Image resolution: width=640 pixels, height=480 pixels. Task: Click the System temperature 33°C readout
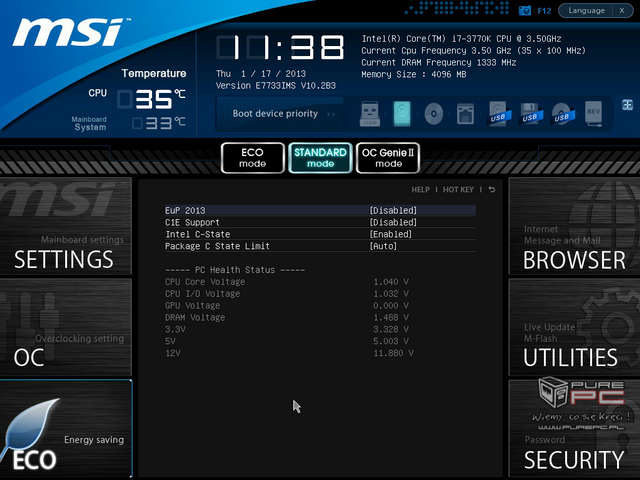tap(159, 123)
